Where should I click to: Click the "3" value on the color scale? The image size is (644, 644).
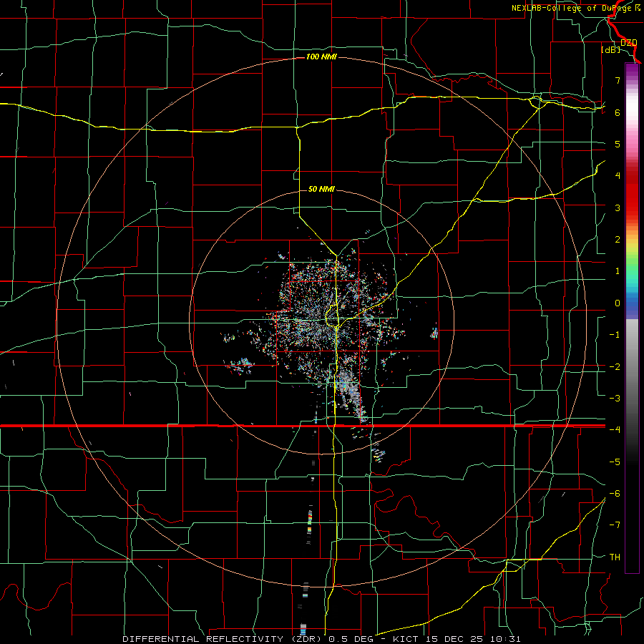coord(618,208)
